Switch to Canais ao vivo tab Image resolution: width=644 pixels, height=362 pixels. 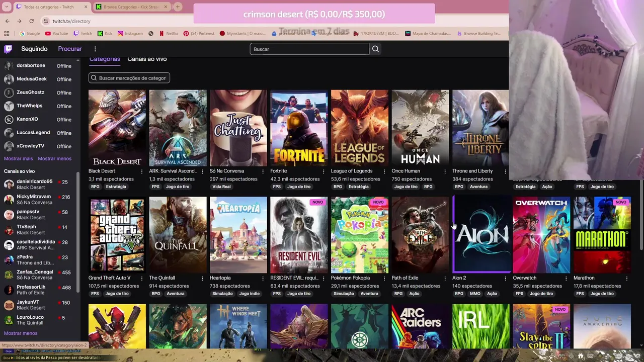[x=147, y=59]
